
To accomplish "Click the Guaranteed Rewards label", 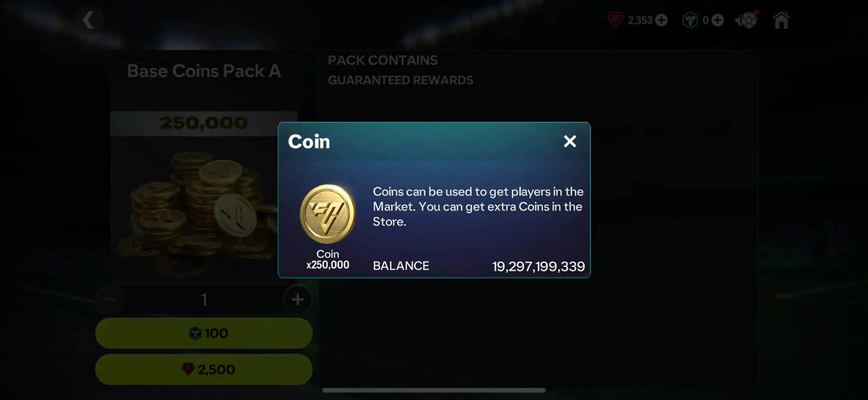I will pos(401,80).
